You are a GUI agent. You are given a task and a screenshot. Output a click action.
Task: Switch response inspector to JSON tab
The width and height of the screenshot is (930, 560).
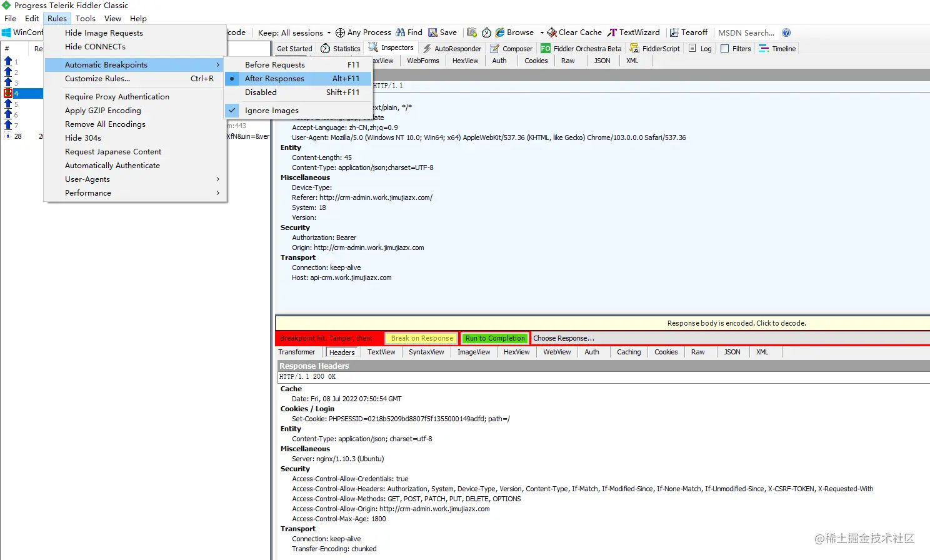tap(732, 352)
